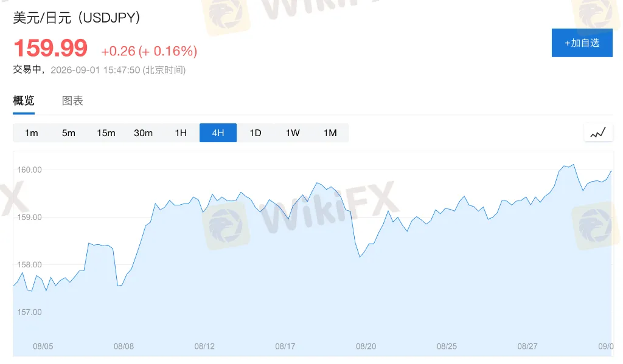623x364 pixels.
Task: Select the 1W timeframe
Action: [293, 133]
